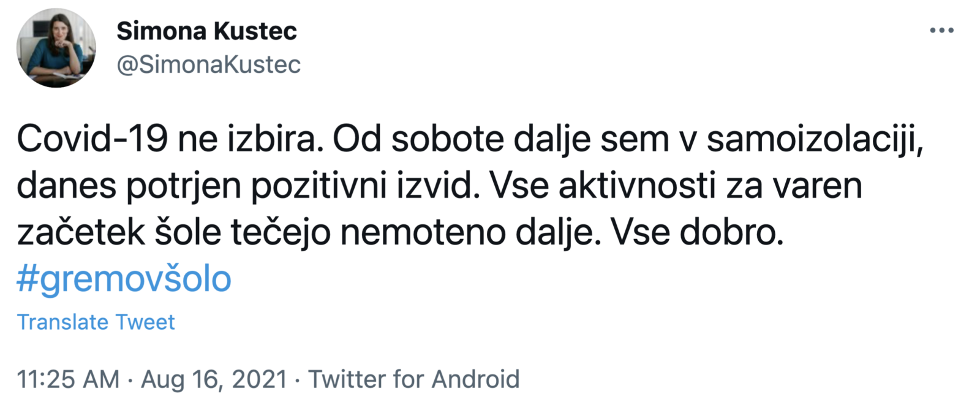Click the Aug 16, 2021 date
This screenshot has height=410, width=980.
tap(214, 379)
